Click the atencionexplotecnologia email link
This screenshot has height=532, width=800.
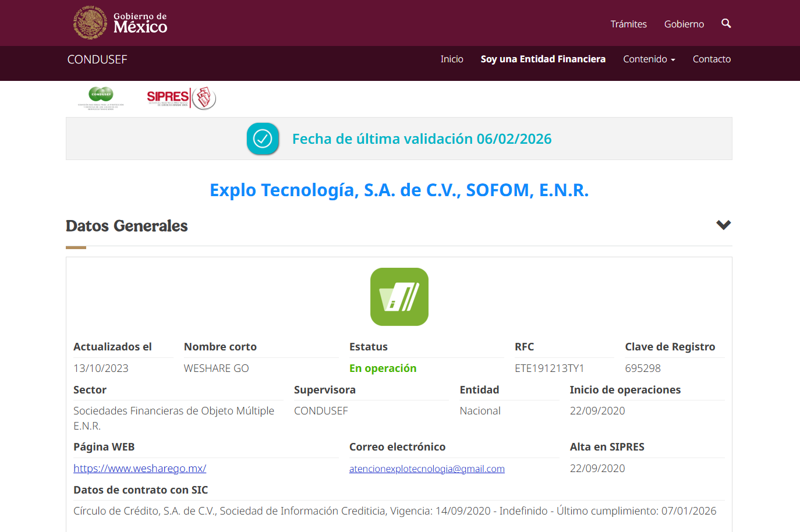tap(427, 469)
